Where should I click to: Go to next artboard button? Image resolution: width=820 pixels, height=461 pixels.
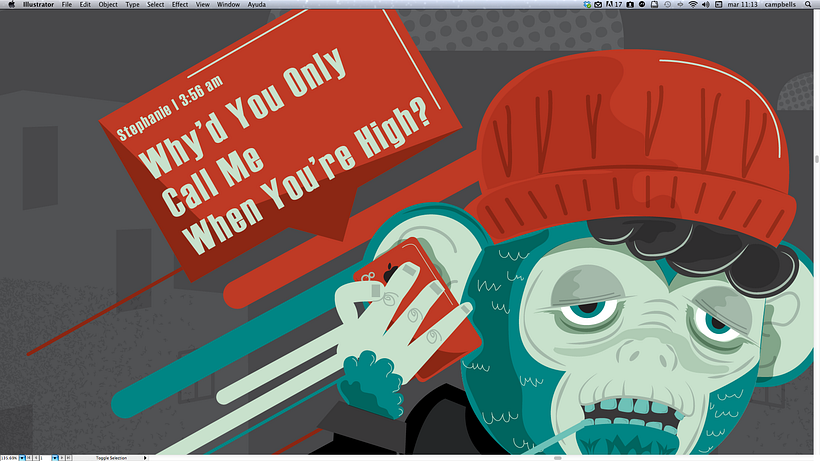[62, 458]
